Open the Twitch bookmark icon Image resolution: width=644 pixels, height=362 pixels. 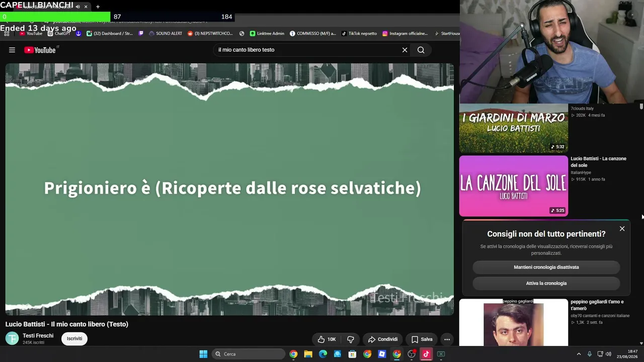[x=141, y=34]
